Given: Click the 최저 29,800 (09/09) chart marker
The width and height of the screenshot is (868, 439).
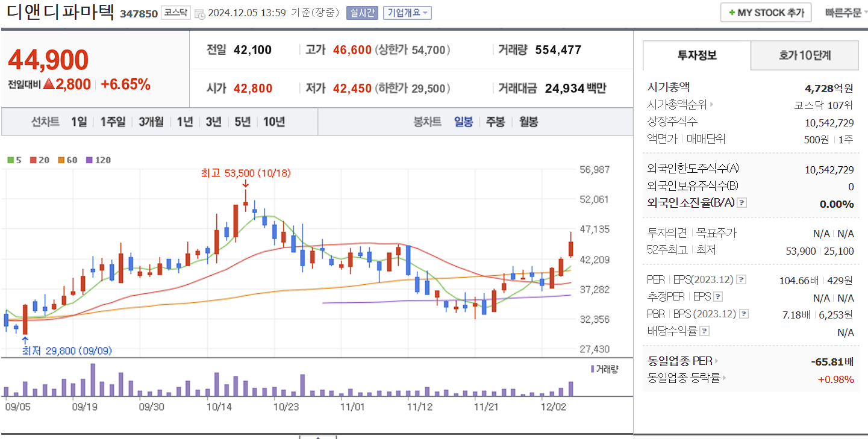Looking at the screenshot, I should pos(66,350).
